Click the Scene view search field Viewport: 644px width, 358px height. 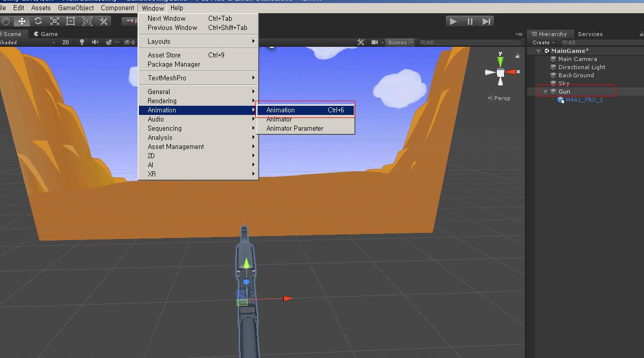[470, 43]
